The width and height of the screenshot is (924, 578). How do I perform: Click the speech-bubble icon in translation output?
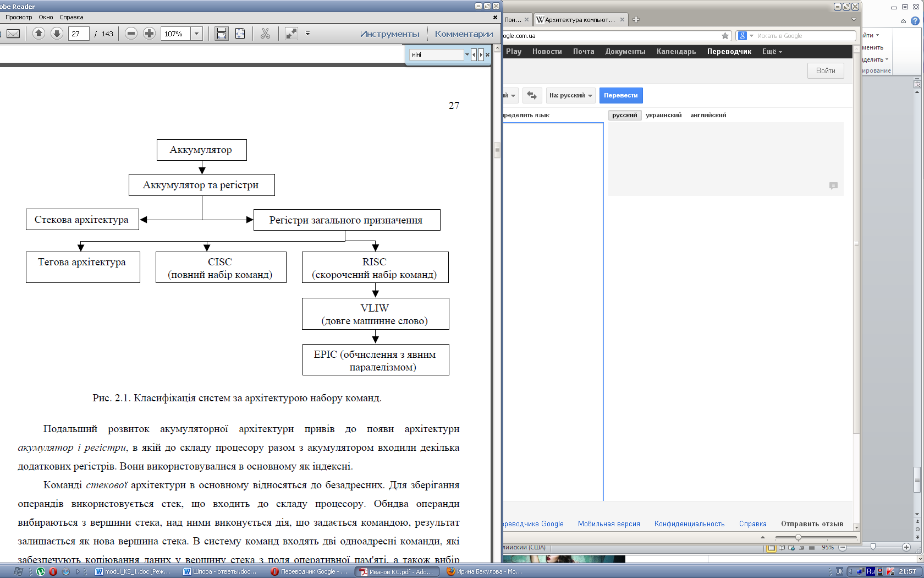pyautogui.click(x=833, y=186)
